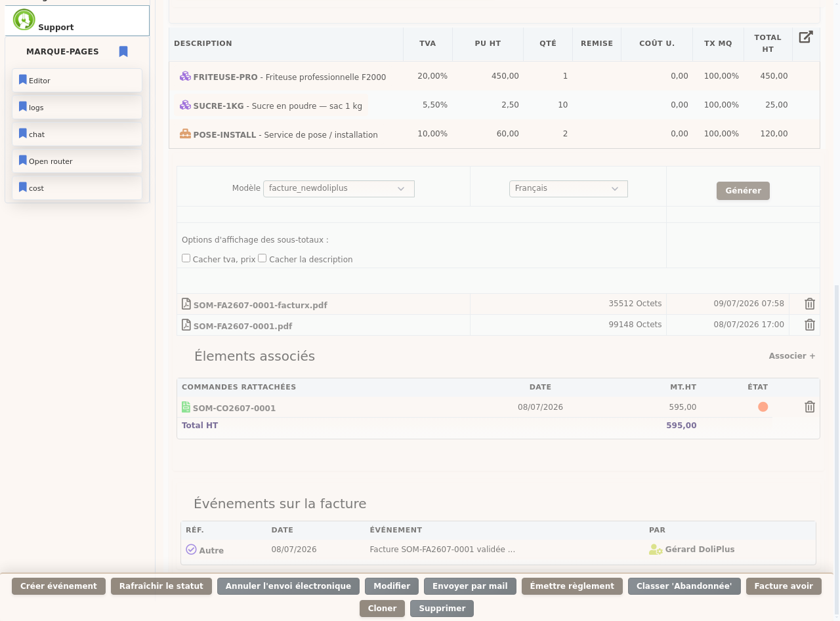This screenshot has height=621, width=840.
Task: Open the cost bookmark
Action: click(x=77, y=188)
